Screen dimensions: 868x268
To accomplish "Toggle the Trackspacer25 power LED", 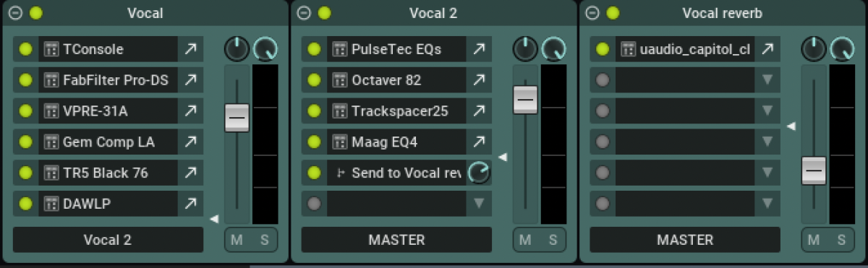I will click(314, 111).
